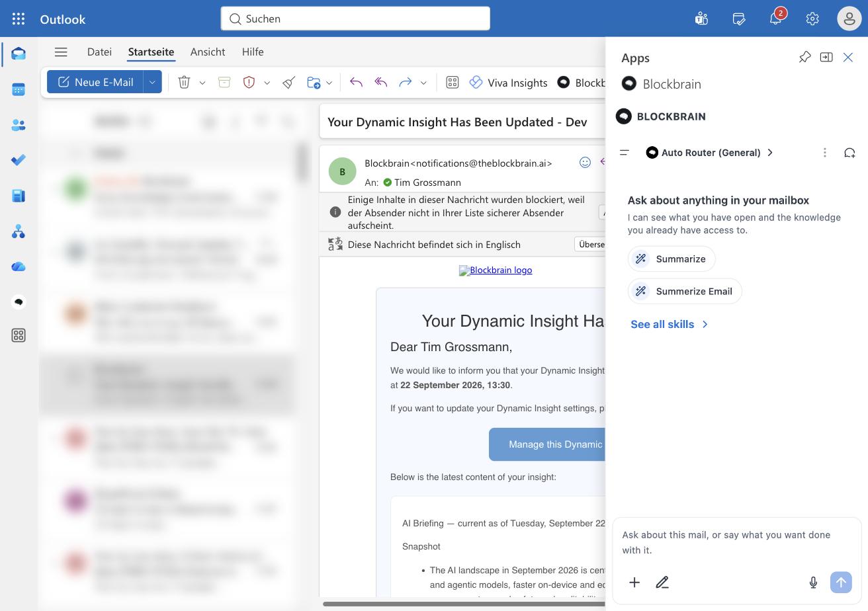This screenshot has width=868, height=611.
Task: Pin the Apps side panel
Action: tap(804, 58)
